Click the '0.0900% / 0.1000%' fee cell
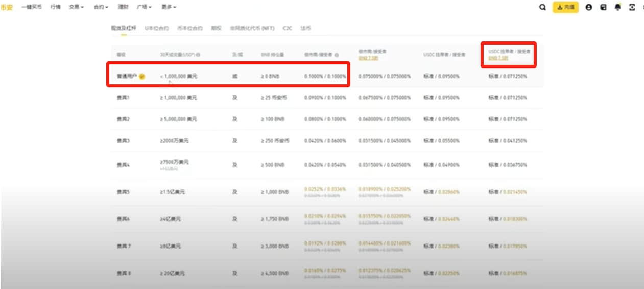The height and width of the screenshot is (289, 644). [325, 97]
